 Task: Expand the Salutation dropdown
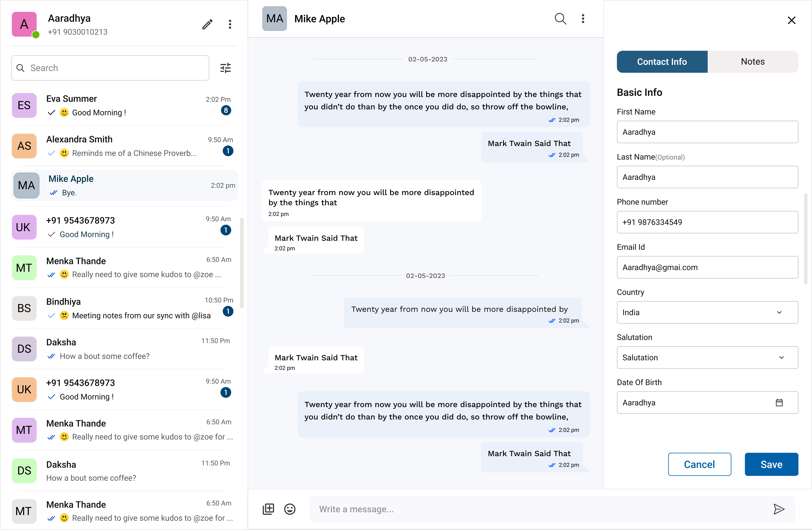(707, 357)
